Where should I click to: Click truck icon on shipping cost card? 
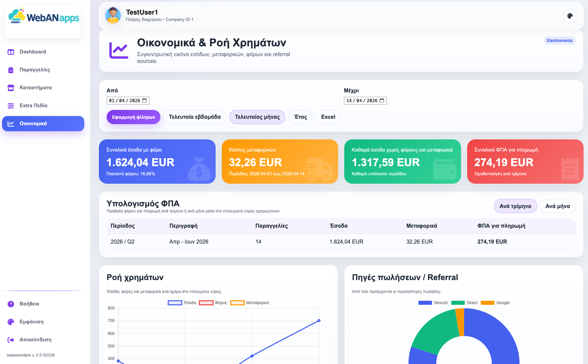[319, 169]
